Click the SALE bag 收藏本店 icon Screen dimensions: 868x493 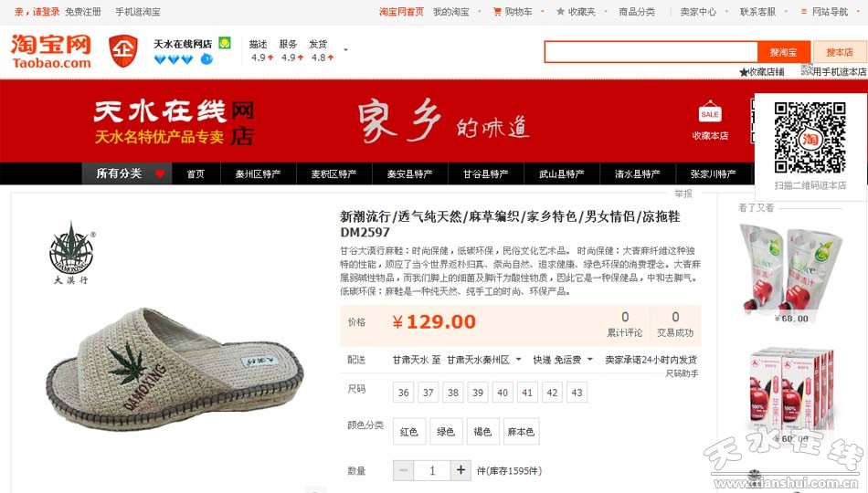coord(710,111)
